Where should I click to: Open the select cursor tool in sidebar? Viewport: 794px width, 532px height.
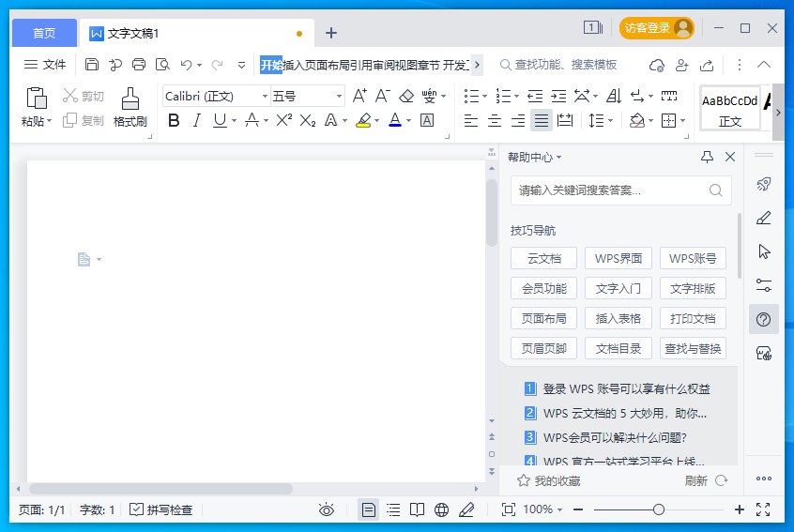pos(764,251)
